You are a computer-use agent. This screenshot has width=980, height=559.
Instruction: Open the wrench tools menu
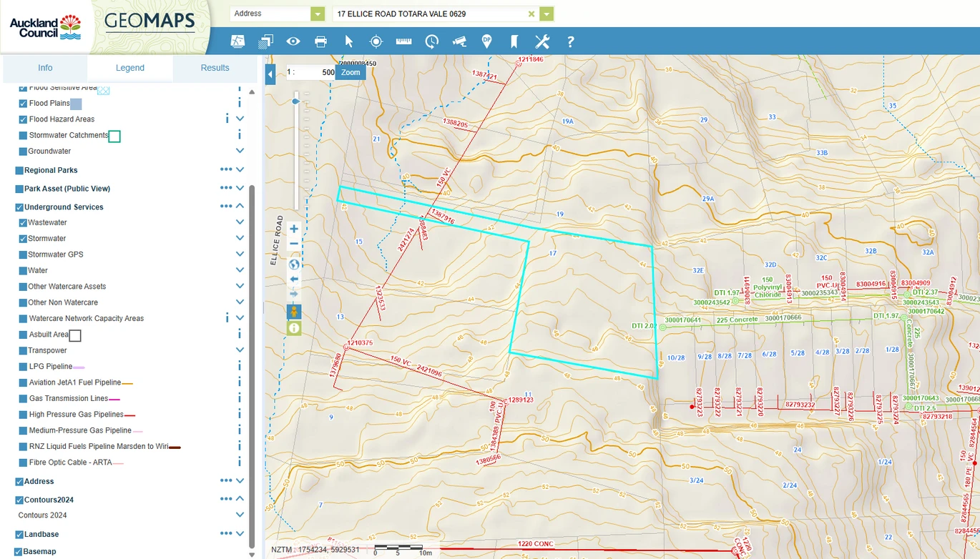[542, 41]
